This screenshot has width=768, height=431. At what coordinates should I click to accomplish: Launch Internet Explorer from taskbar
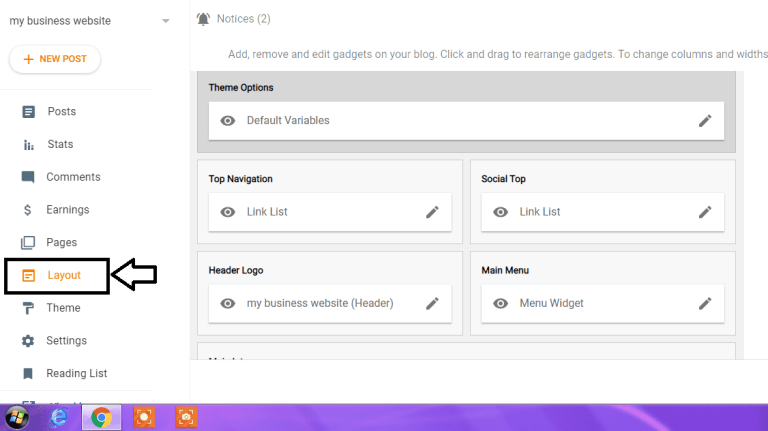point(59,418)
